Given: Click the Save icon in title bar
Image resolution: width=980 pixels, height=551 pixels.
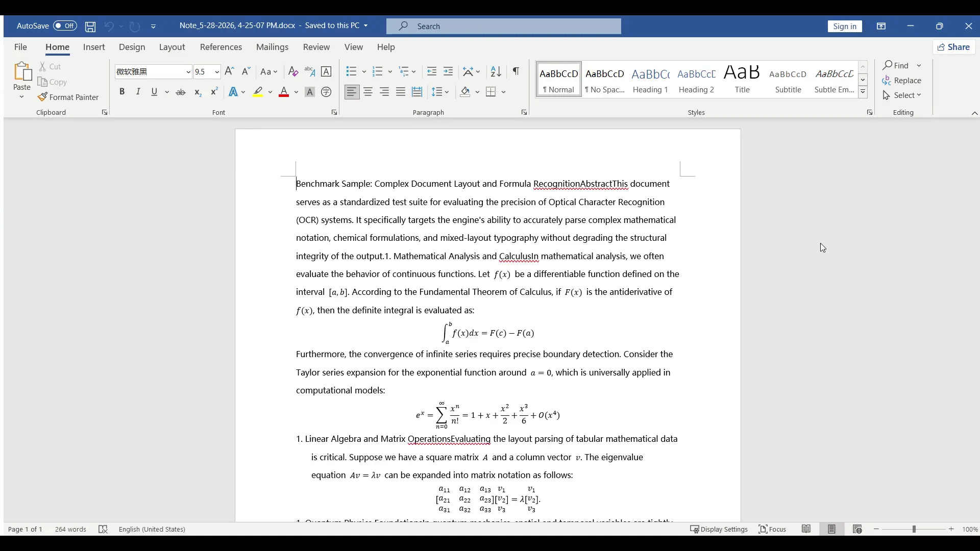Looking at the screenshot, I should (90, 27).
